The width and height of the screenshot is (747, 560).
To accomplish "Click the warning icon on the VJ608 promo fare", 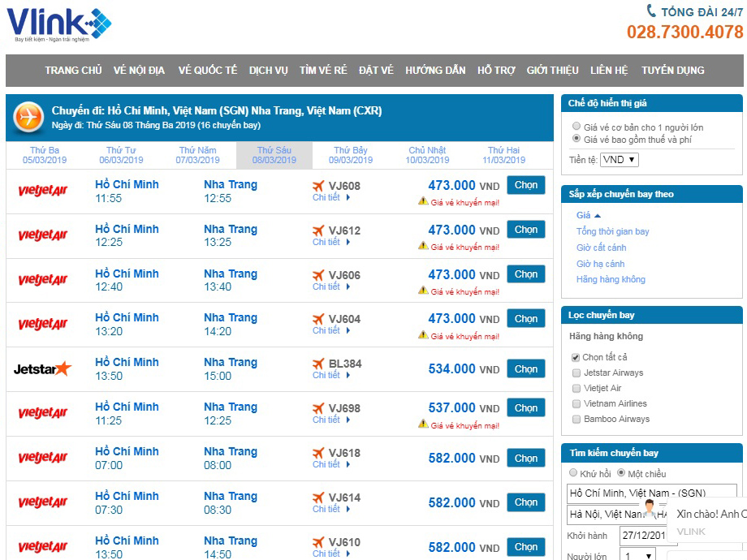I will (x=423, y=201).
